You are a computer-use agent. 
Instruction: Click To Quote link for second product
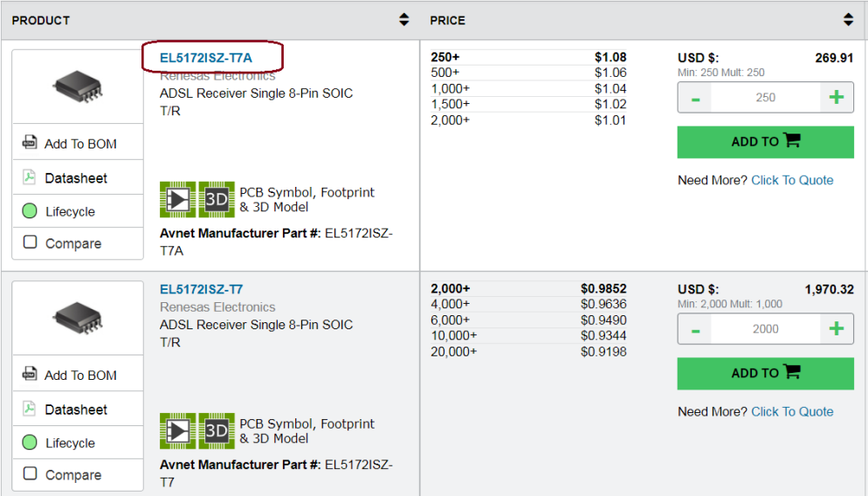point(792,411)
